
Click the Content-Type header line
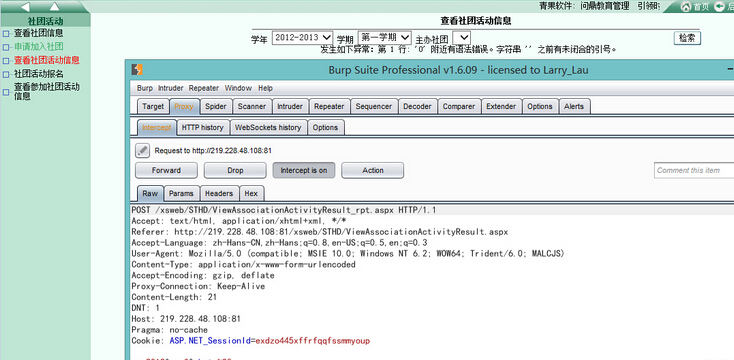tap(243, 264)
